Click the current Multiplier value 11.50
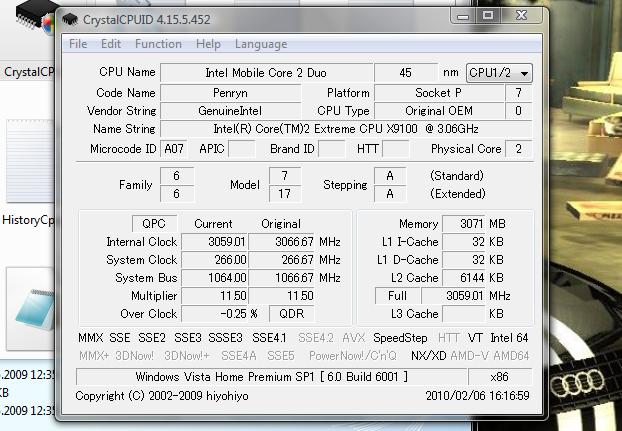The width and height of the screenshot is (622, 431). (214, 296)
